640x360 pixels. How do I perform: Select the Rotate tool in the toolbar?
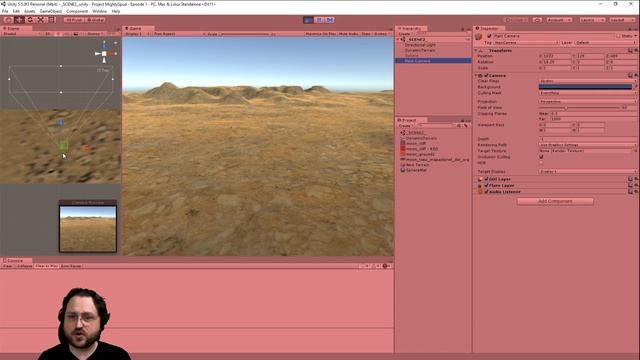point(29,20)
